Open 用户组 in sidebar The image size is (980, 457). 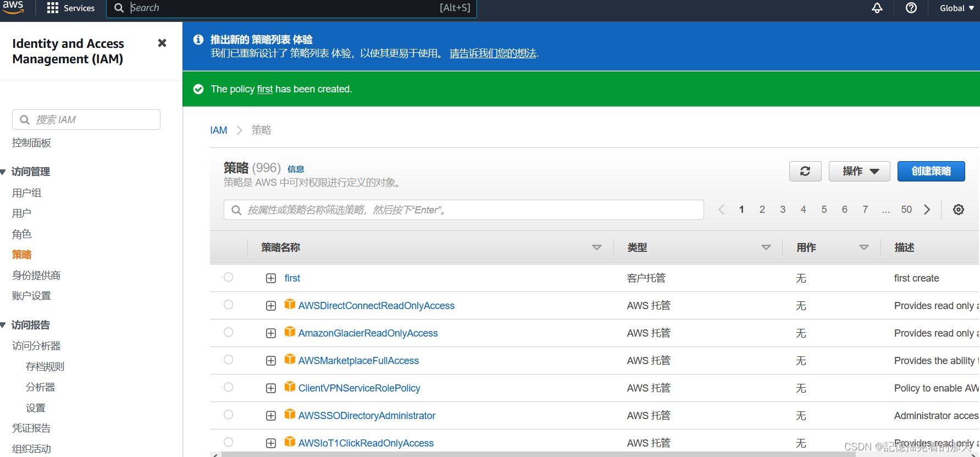point(26,193)
